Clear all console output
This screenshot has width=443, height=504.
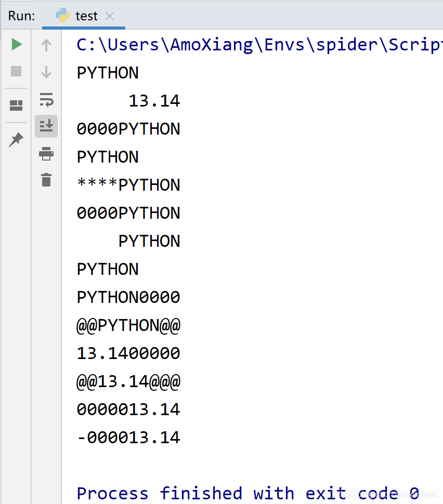[46, 180]
